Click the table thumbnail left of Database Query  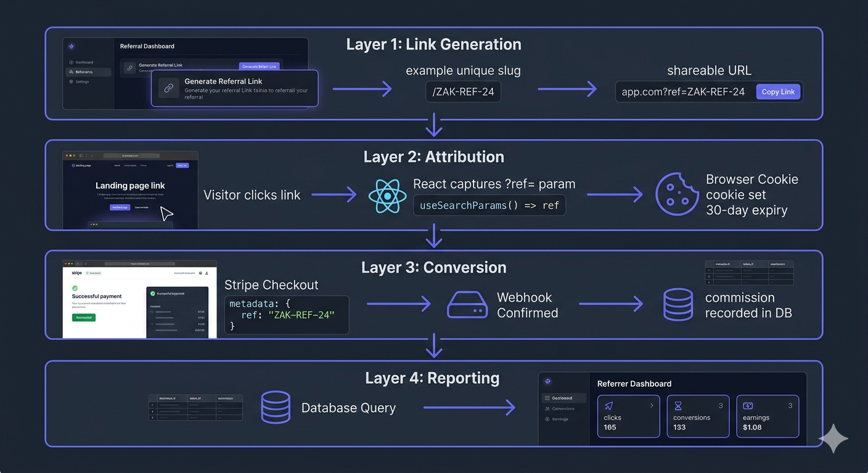pos(195,407)
